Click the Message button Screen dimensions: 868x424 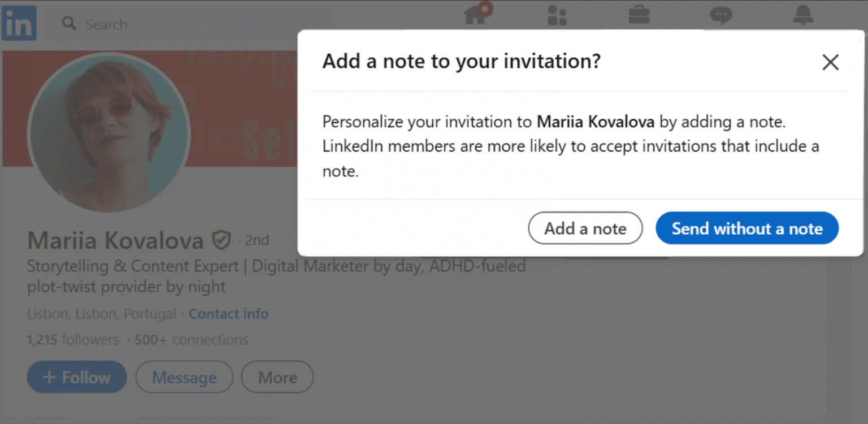tap(184, 377)
